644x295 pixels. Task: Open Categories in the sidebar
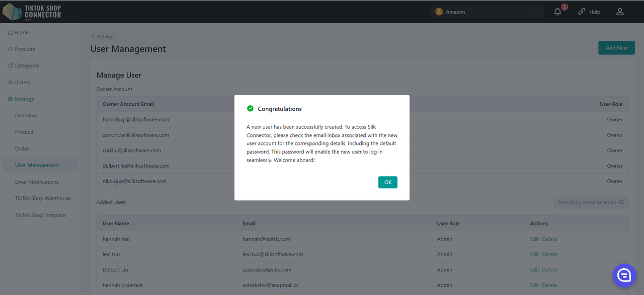point(26,66)
